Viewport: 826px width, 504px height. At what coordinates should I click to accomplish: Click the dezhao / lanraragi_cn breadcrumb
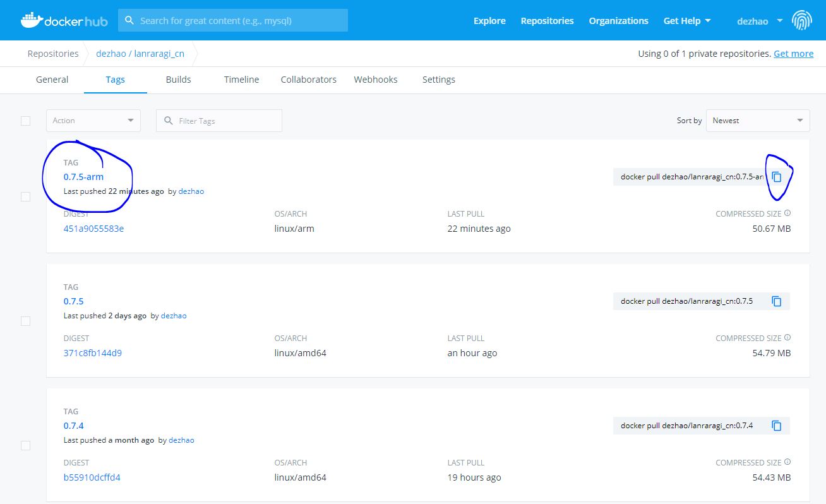(x=140, y=54)
